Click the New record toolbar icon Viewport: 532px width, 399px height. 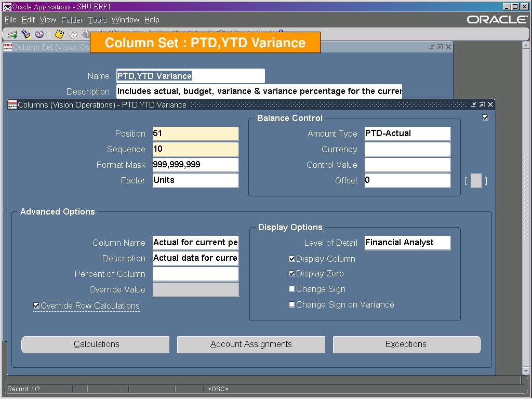(x=12, y=34)
